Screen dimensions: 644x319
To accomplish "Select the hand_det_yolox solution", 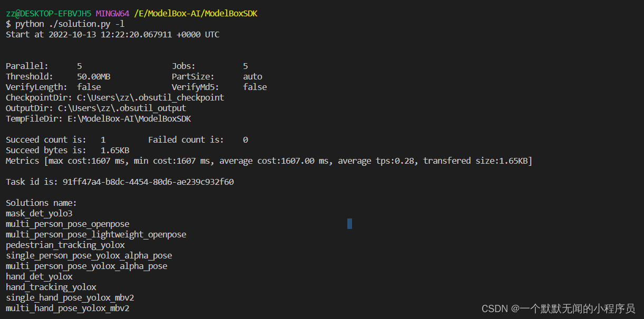I will click(39, 276).
